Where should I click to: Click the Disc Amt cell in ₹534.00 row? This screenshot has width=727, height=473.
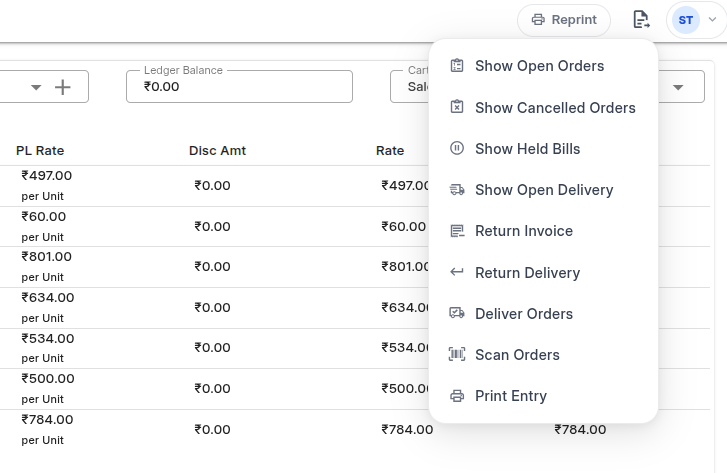click(x=212, y=348)
